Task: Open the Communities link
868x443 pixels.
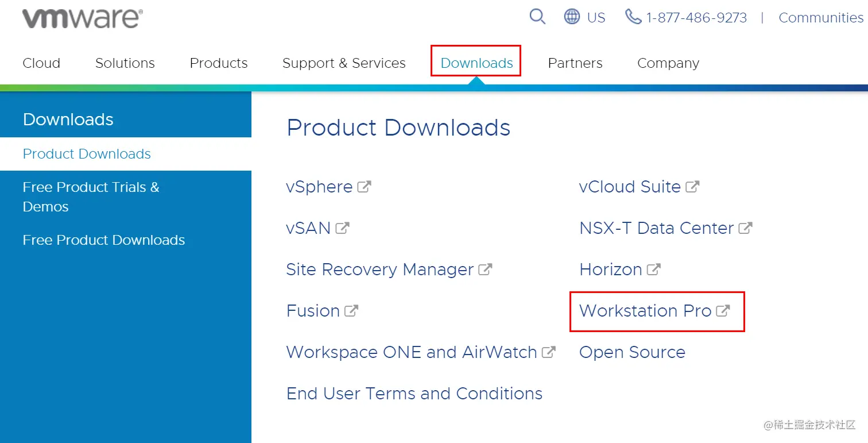Action: (x=821, y=17)
